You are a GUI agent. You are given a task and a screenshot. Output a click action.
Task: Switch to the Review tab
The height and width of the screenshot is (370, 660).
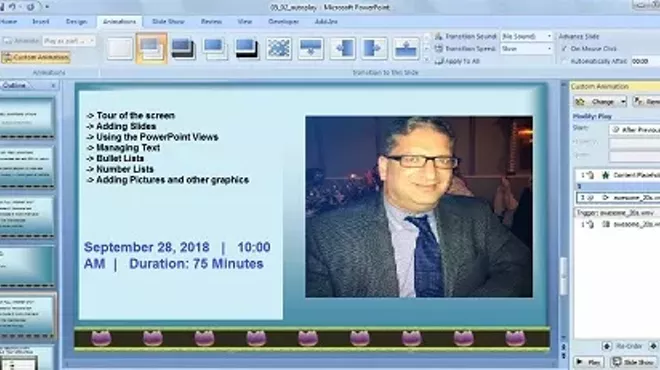(x=211, y=21)
